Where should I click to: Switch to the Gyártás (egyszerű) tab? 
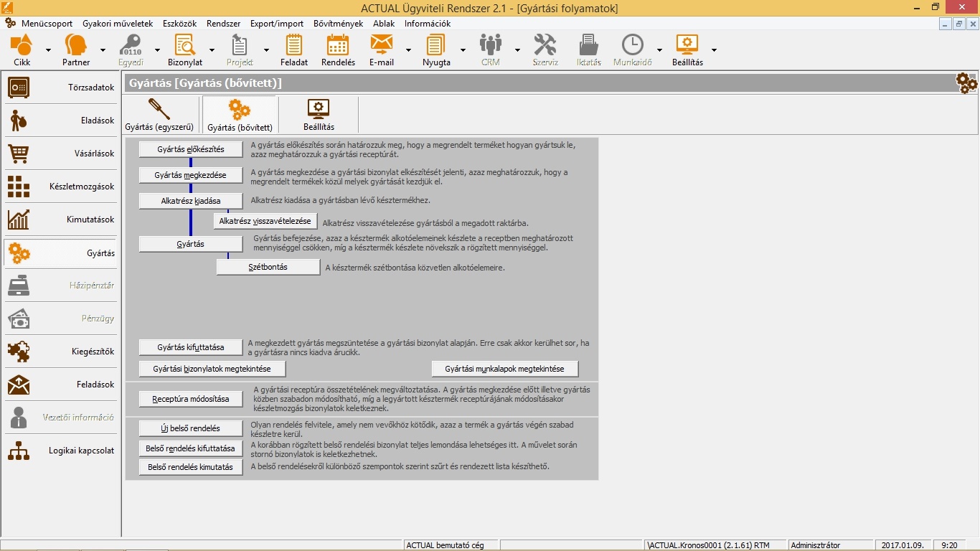pyautogui.click(x=159, y=115)
